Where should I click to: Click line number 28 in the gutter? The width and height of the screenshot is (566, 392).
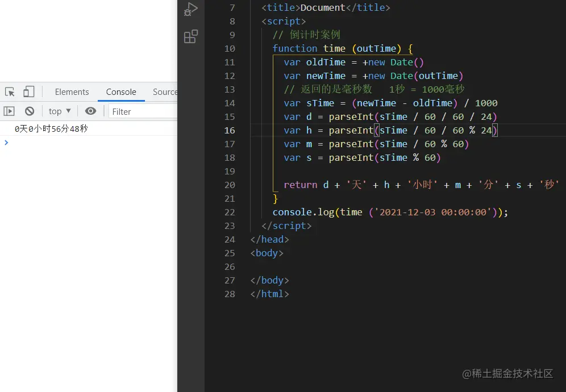pyautogui.click(x=230, y=294)
